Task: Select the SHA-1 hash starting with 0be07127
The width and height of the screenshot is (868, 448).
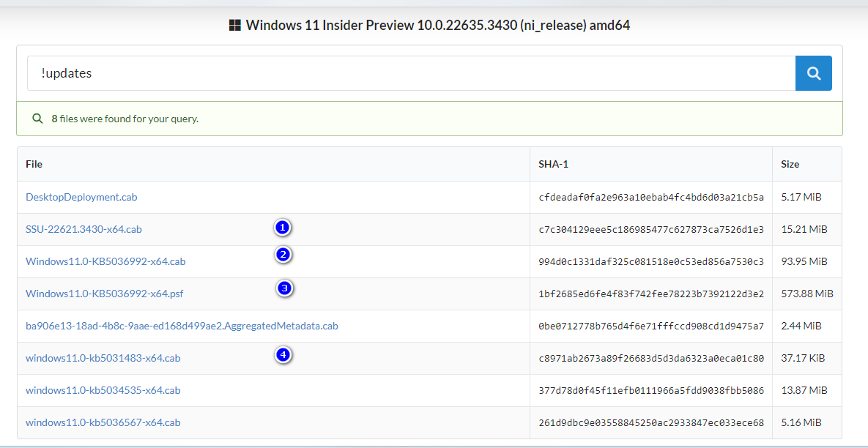Action: 651,326
